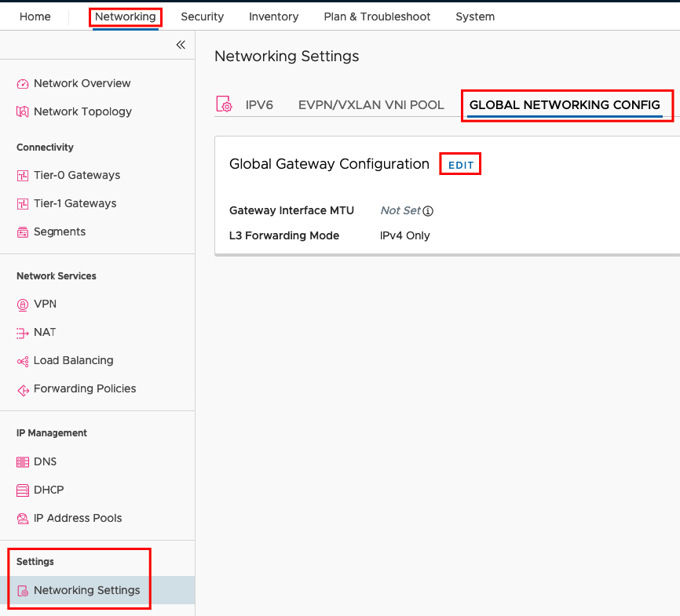
Task: Click the Network Topology map icon
Action: tap(23, 112)
